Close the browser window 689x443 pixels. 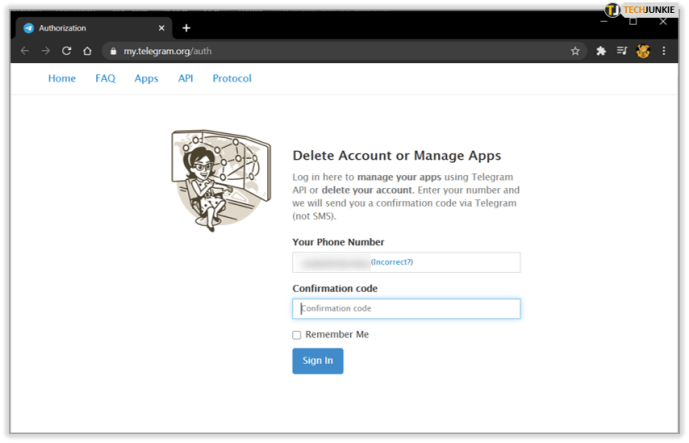pyautogui.click(x=664, y=22)
